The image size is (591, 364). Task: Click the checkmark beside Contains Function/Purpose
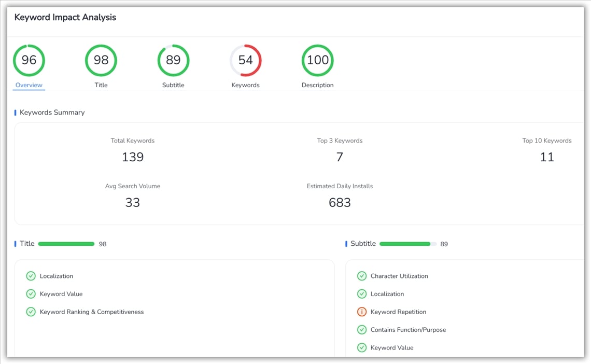pyautogui.click(x=362, y=329)
